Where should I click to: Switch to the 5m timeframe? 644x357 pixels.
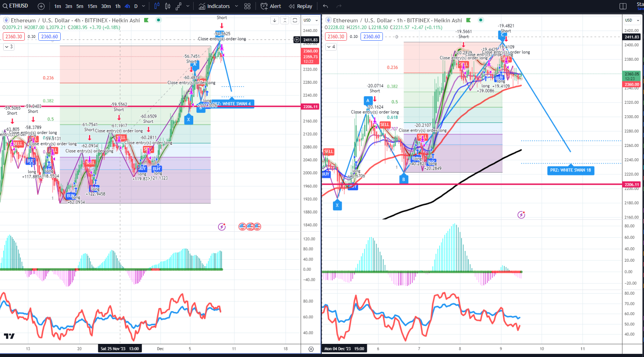pos(80,6)
